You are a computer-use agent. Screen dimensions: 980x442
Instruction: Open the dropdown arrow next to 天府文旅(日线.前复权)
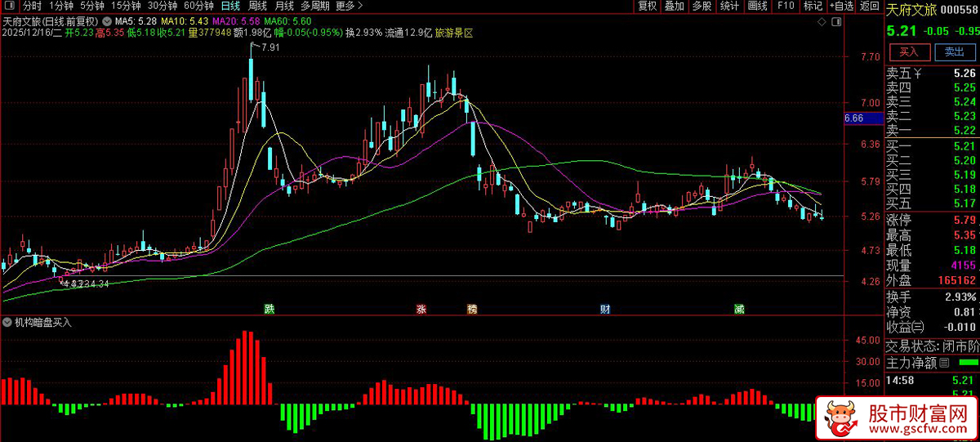(x=107, y=20)
